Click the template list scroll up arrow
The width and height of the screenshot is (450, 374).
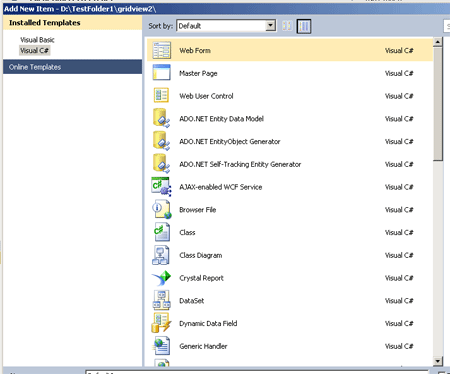[x=438, y=42]
